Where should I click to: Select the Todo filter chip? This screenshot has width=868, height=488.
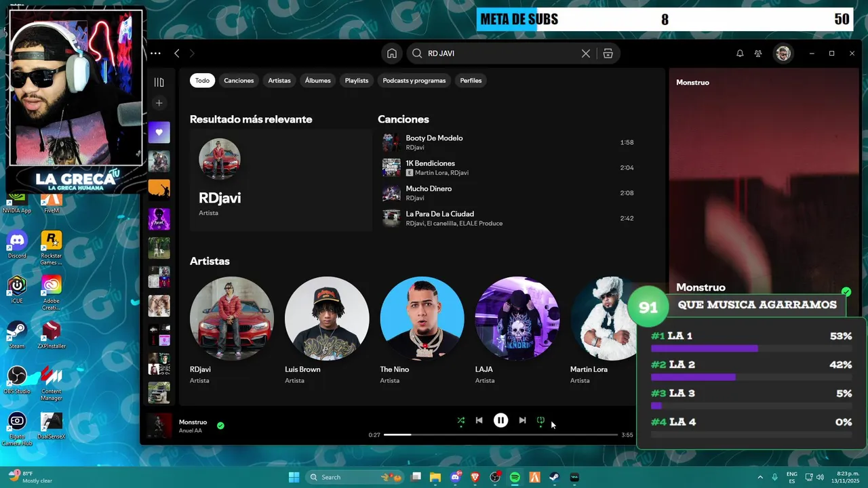[202, 80]
